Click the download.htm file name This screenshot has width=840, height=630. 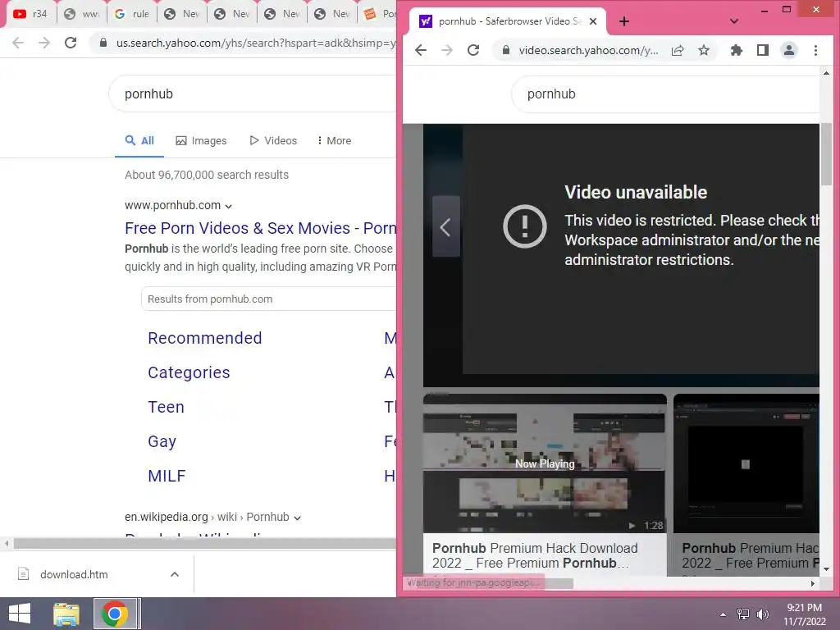point(74,575)
